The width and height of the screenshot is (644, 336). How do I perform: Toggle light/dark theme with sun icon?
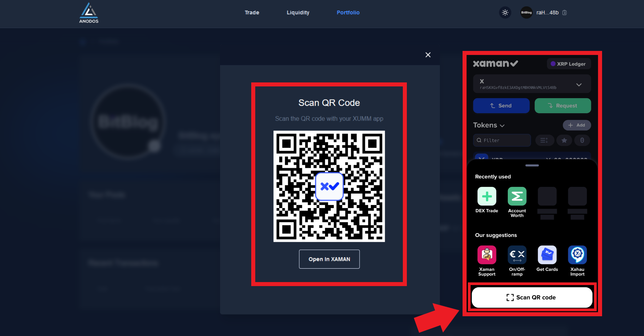[x=505, y=13]
